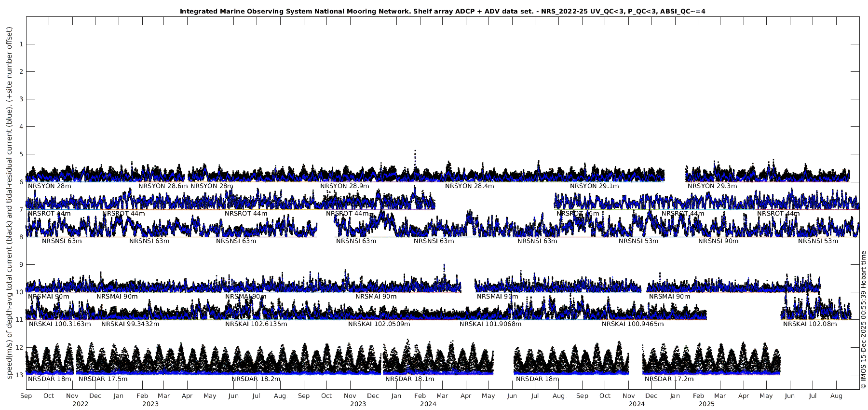Viewport: 868px width, 410px height.
Task: Select the NRSKAI 100.3163m label
Action: tap(60, 324)
